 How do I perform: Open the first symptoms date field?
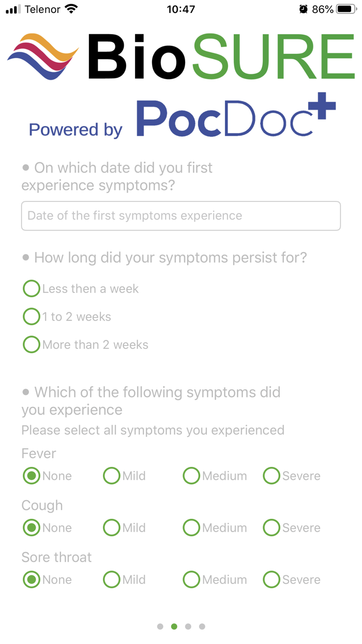pos(180,216)
